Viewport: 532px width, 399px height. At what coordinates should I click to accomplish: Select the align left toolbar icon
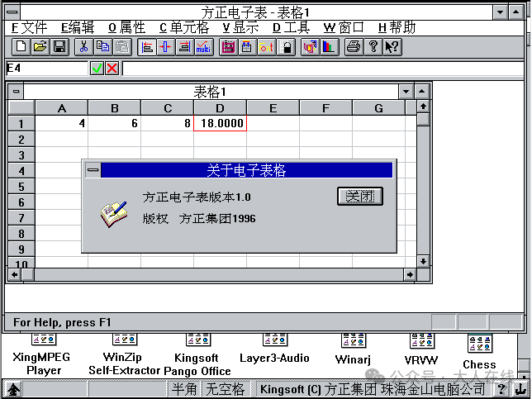pos(147,47)
